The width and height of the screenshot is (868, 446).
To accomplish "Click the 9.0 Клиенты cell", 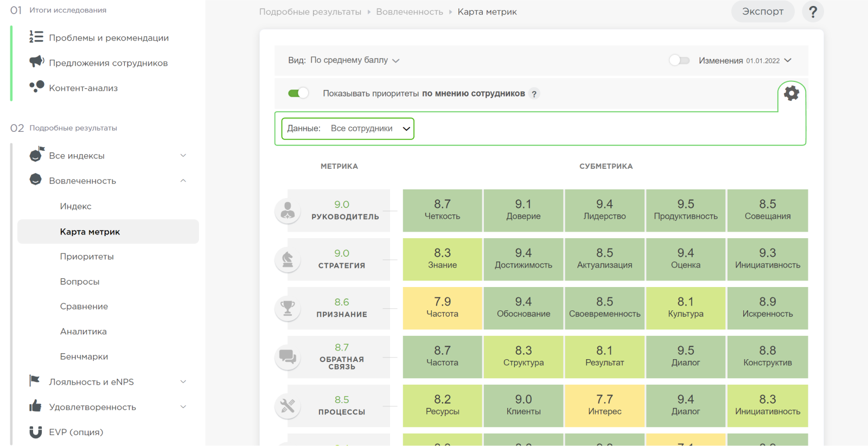I will pyautogui.click(x=524, y=406).
